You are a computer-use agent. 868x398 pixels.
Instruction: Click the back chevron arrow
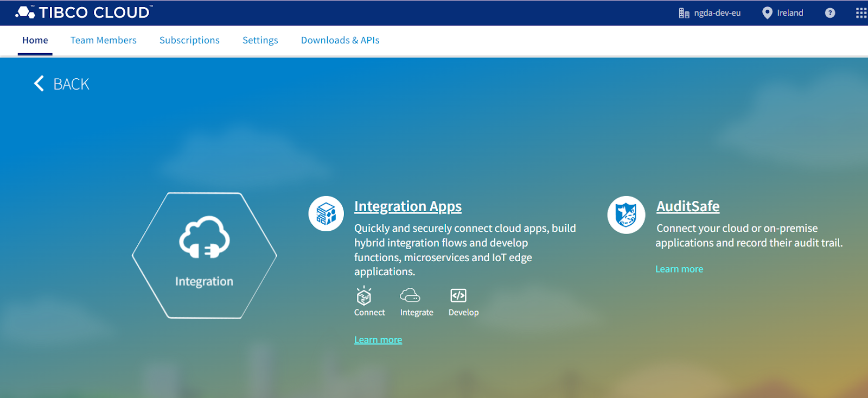coord(39,84)
